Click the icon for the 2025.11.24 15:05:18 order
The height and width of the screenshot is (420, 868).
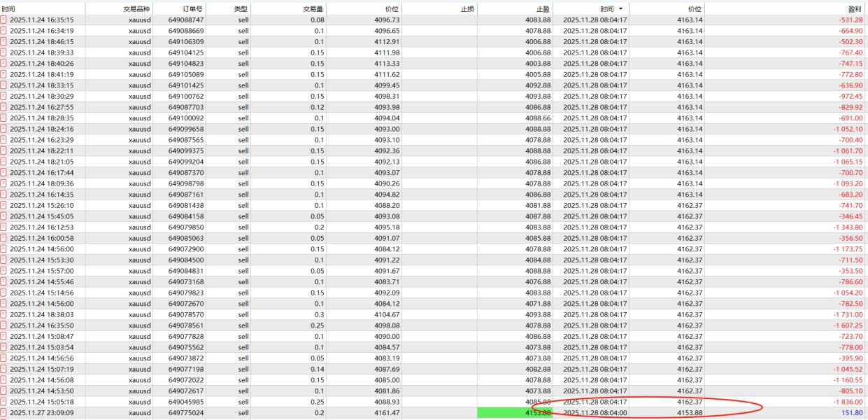click(x=3, y=402)
